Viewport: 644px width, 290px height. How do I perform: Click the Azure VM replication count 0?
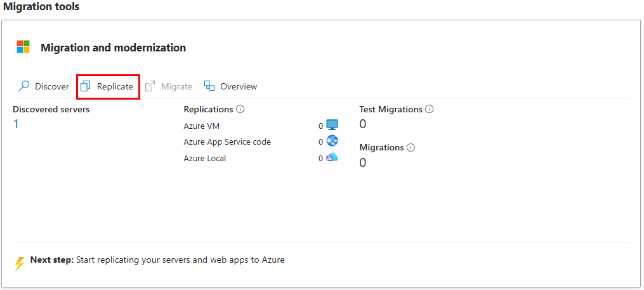(321, 126)
